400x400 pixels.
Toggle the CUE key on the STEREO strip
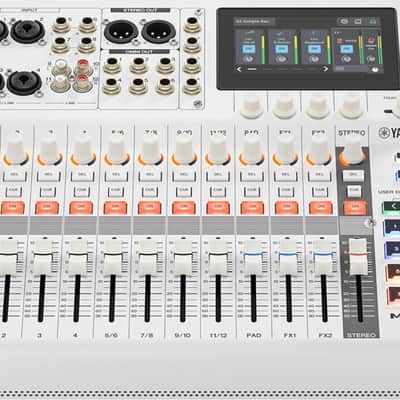(x=354, y=191)
